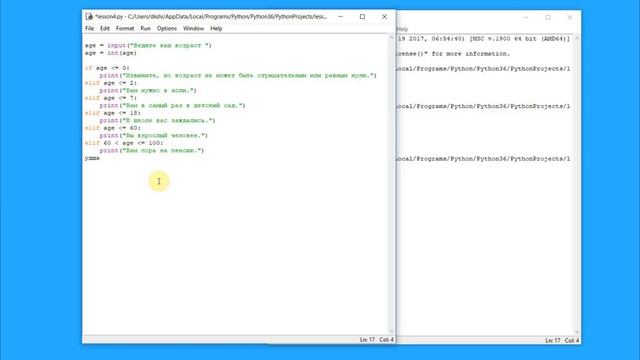Click the 'elif 60 < age <= 100:' line

[x=124, y=143]
